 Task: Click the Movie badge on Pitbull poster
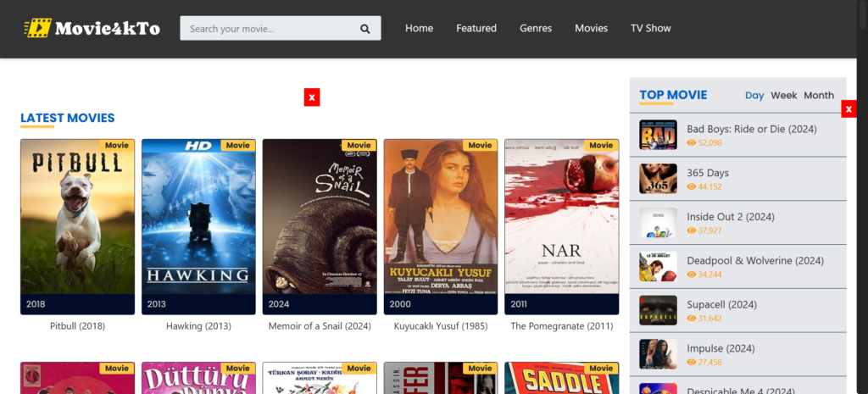click(x=117, y=145)
